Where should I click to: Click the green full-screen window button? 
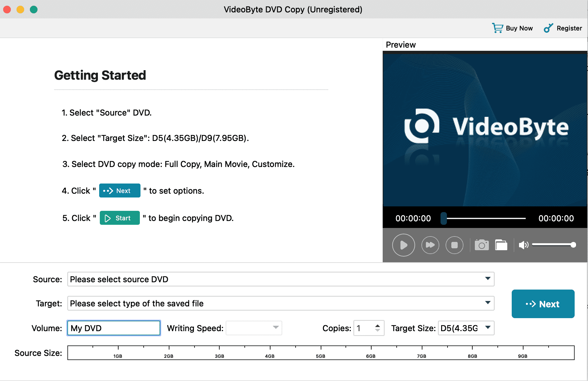tap(34, 10)
